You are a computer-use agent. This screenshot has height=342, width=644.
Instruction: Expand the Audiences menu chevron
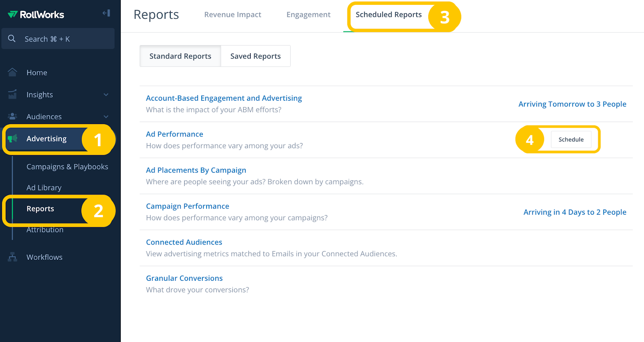[x=106, y=117]
